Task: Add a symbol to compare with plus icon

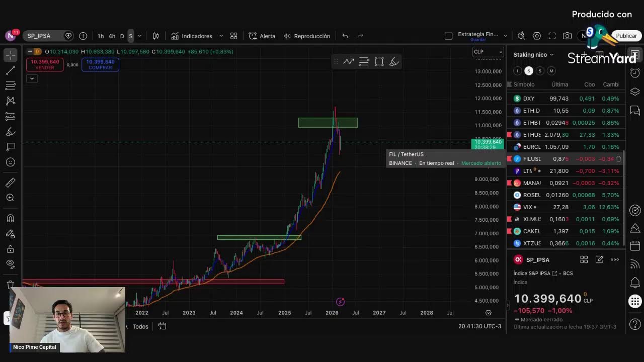Action: point(83,36)
